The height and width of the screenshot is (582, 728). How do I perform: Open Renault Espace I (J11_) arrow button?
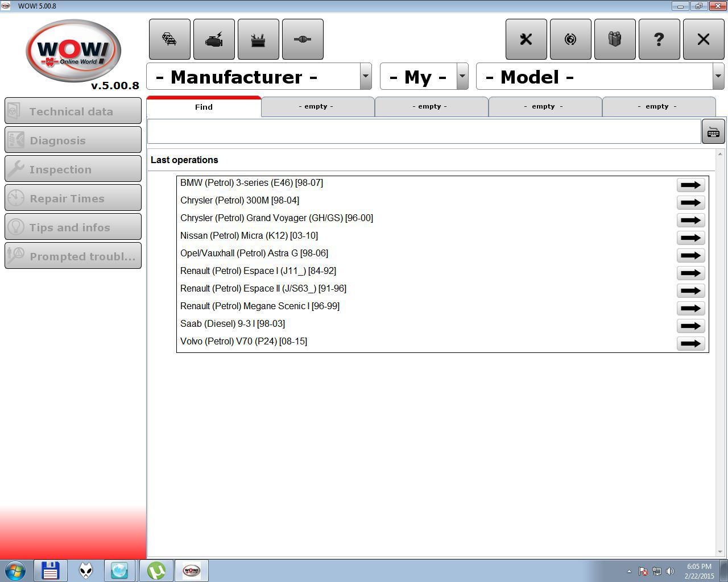(x=691, y=273)
